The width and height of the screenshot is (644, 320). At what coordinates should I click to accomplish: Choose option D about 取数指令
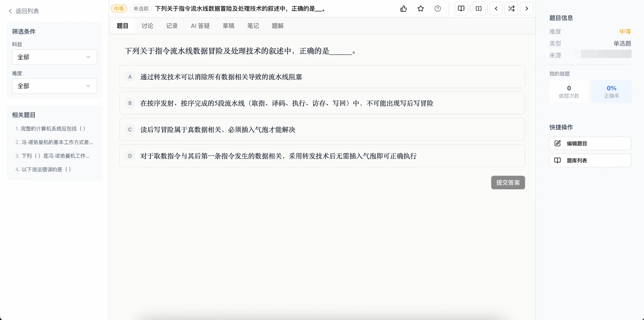tap(322, 156)
